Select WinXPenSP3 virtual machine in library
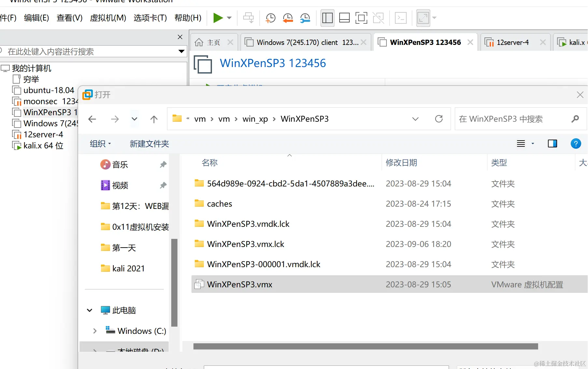 (x=50, y=113)
